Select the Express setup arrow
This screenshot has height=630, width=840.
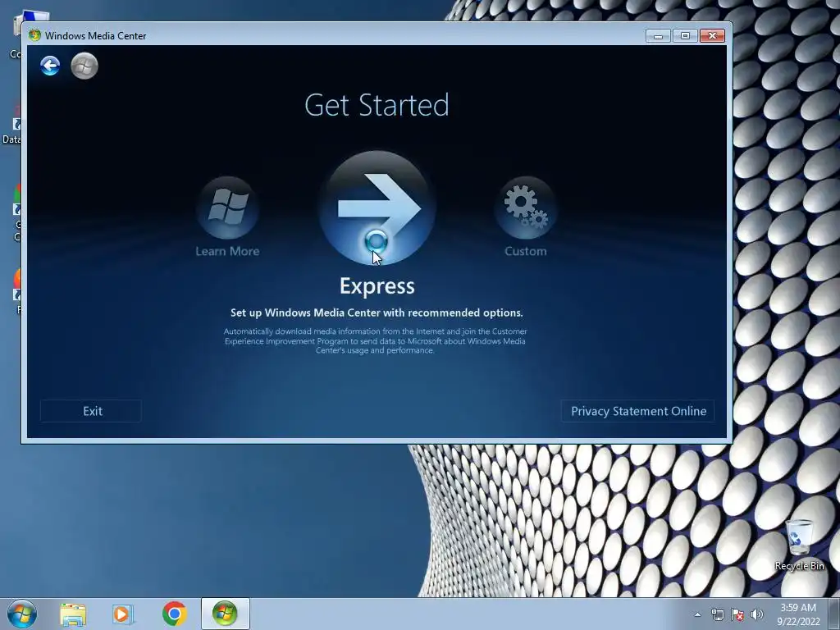377,208
